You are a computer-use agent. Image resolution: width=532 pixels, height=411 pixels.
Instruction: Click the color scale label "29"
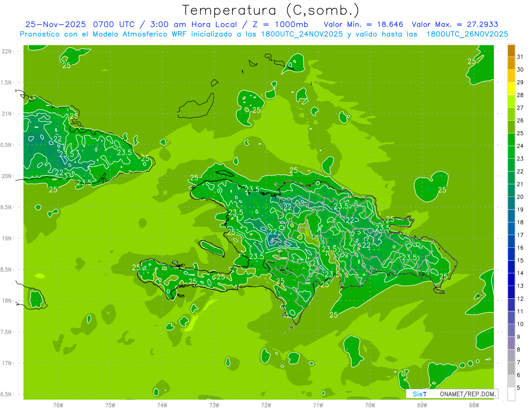[520, 82]
